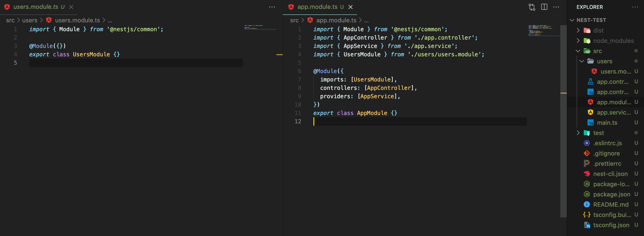Click the TS config icon of tsconfig.json
Screen dimensions: 644x236
click(x=587, y=225)
